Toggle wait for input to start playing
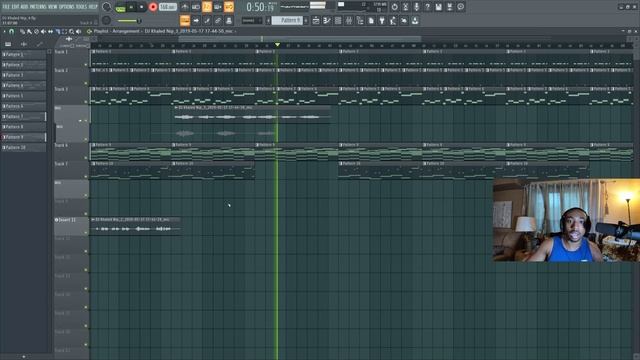Screen dimensions: 640x360 pyautogui.click(x=196, y=7)
